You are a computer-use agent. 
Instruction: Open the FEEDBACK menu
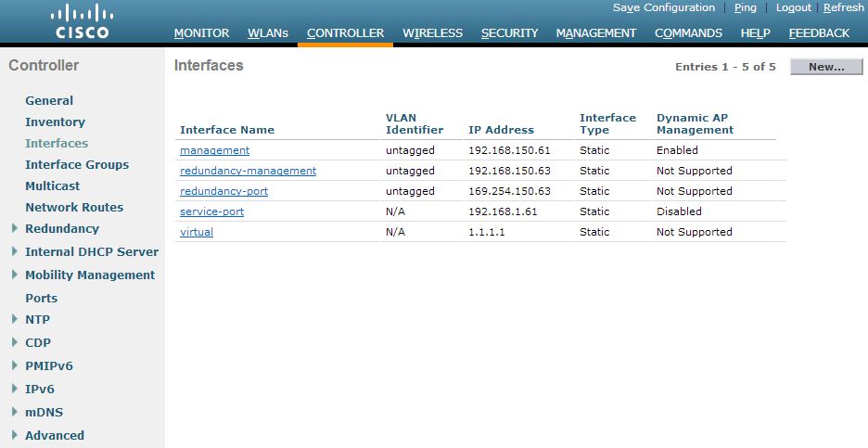coord(819,33)
